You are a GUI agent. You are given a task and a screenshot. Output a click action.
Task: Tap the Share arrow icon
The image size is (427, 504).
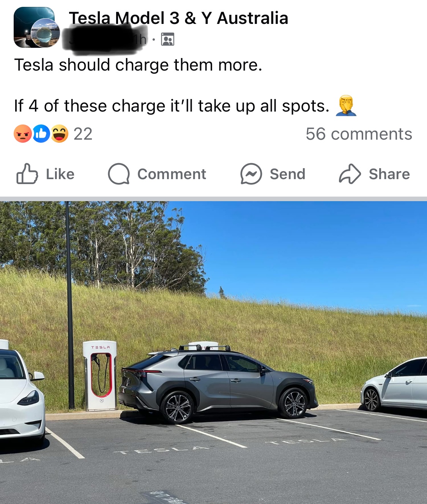[x=350, y=174]
